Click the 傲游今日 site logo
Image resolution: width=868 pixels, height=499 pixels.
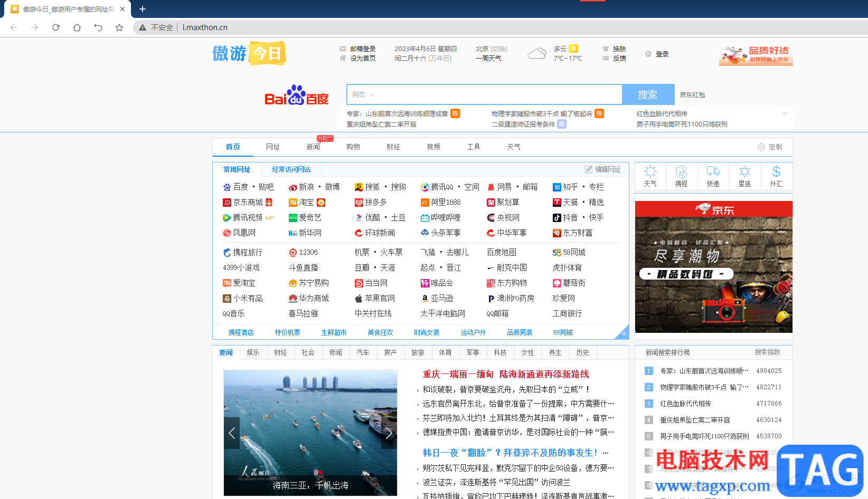click(249, 53)
